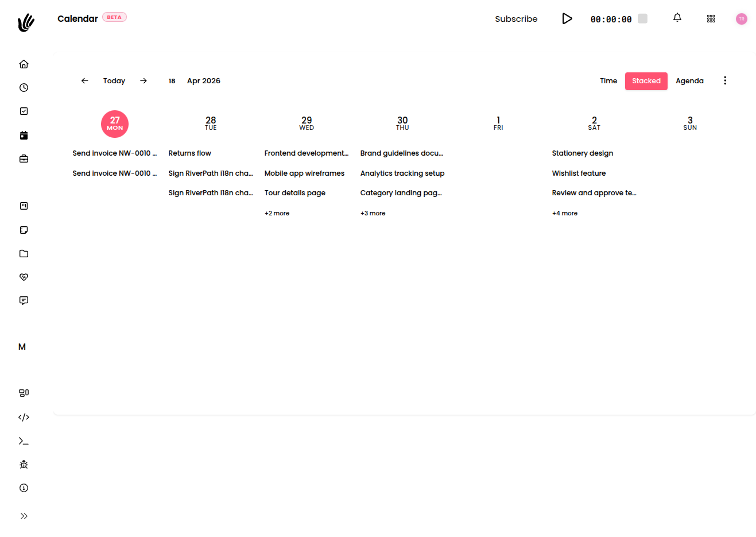The height and width of the screenshot is (537, 756).
Task: Select Thursday 30 day header
Action: coord(402,123)
